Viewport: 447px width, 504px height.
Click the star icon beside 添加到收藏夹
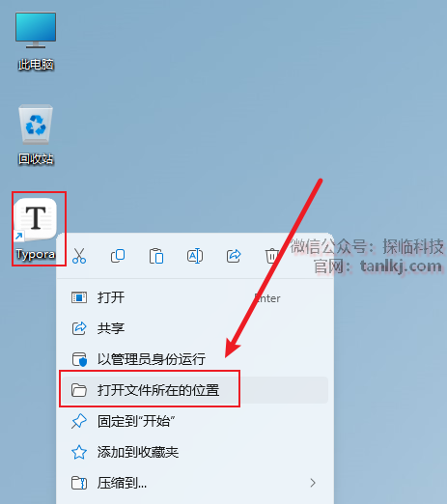(79, 452)
